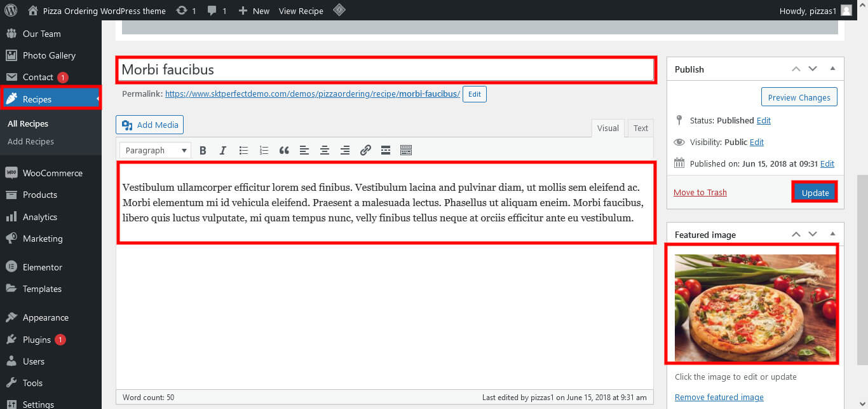868x409 pixels.
Task: Collapse the Publish panel
Action: pos(832,69)
